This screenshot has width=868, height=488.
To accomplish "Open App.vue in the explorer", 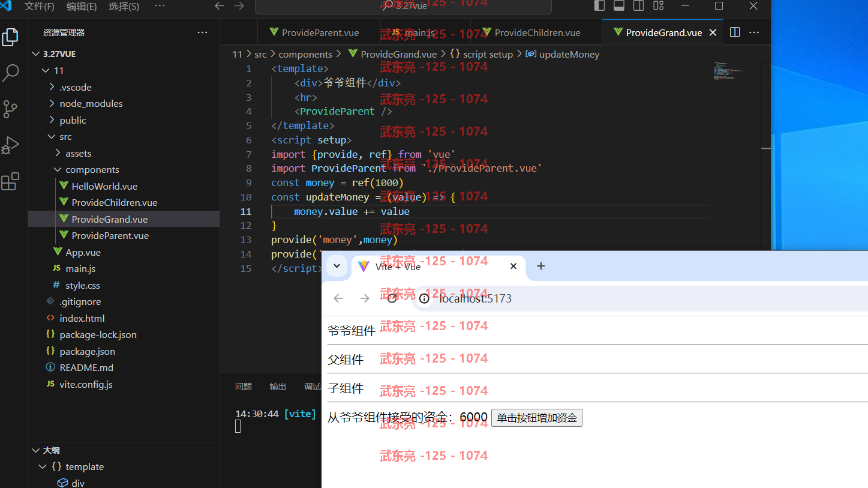I will 124,252.
